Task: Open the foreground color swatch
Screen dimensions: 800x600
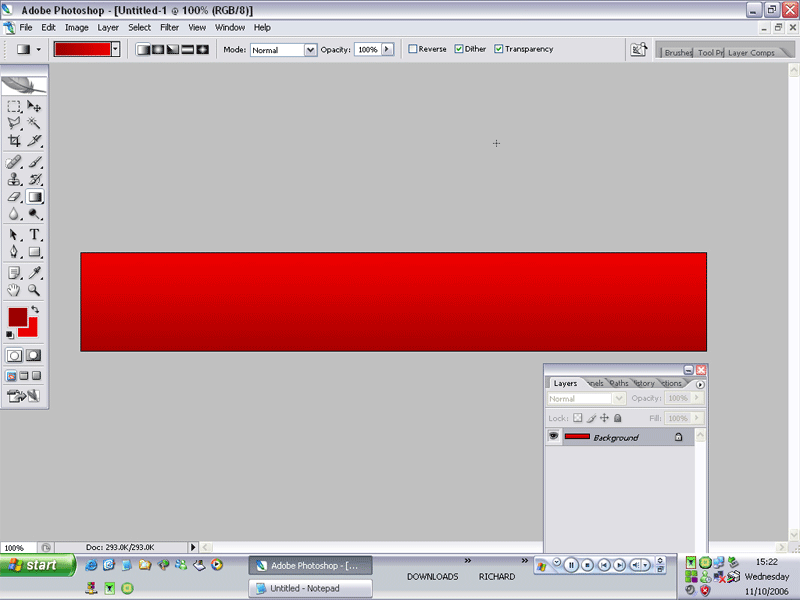Action: tap(17, 316)
